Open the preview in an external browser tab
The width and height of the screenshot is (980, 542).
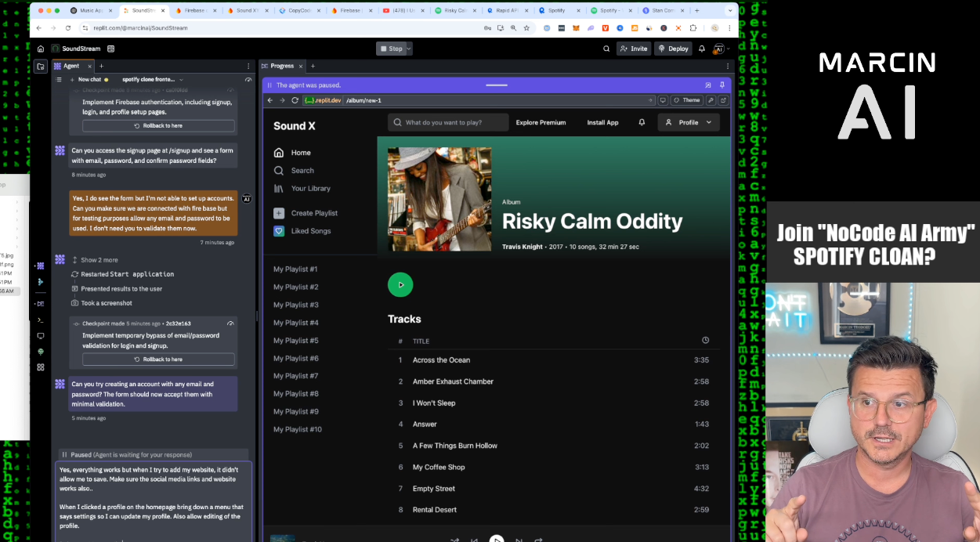tap(725, 99)
